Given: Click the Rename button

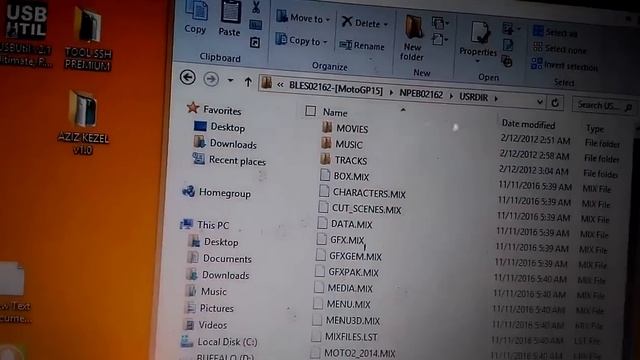Looking at the screenshot, I should pos(362,45).
